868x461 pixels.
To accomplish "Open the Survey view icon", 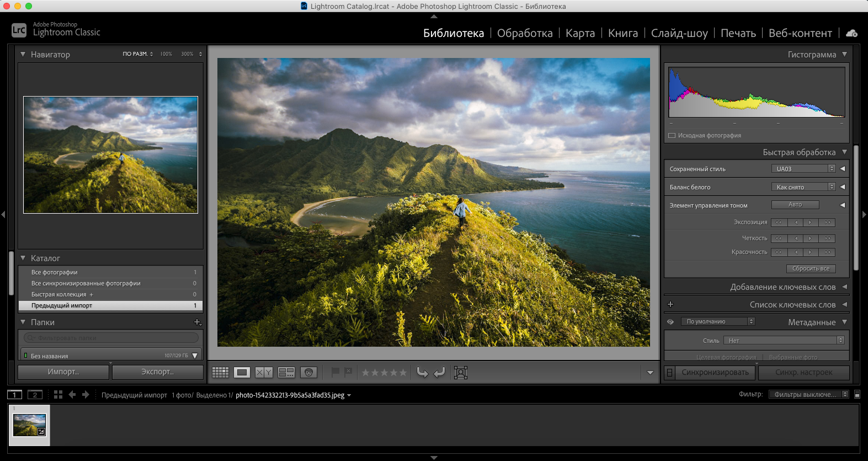I will tap(286, 373).
